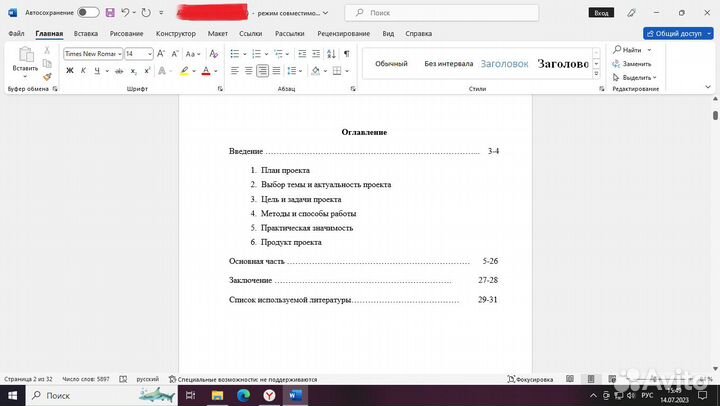Expand numbered list options dropdown
The width and height of the screenshot is (720, 406).
[266, 54]
